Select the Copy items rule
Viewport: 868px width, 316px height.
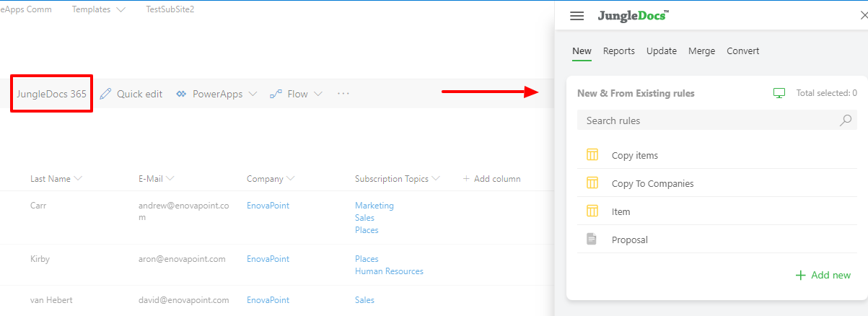click(717, 154)
